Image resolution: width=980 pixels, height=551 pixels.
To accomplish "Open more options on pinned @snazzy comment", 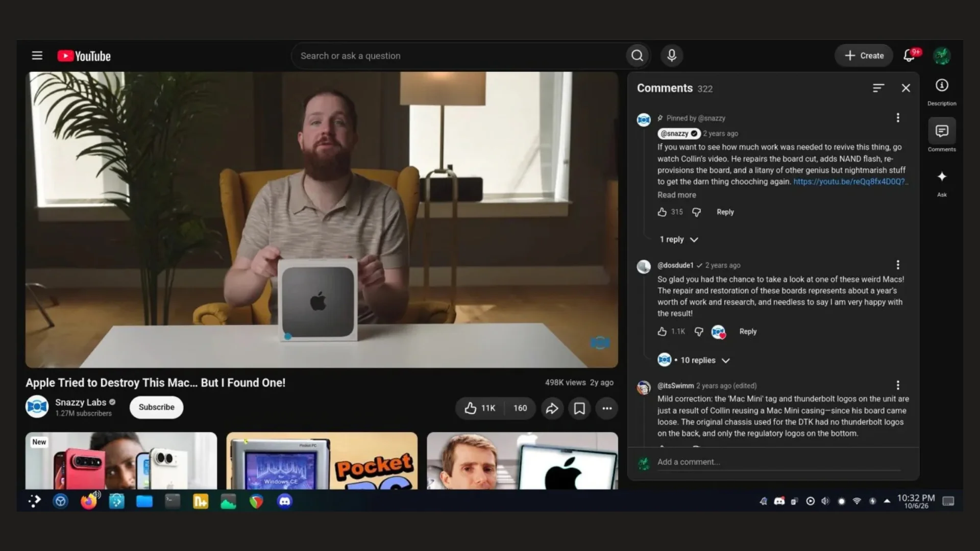I will (x=898, y=118).
